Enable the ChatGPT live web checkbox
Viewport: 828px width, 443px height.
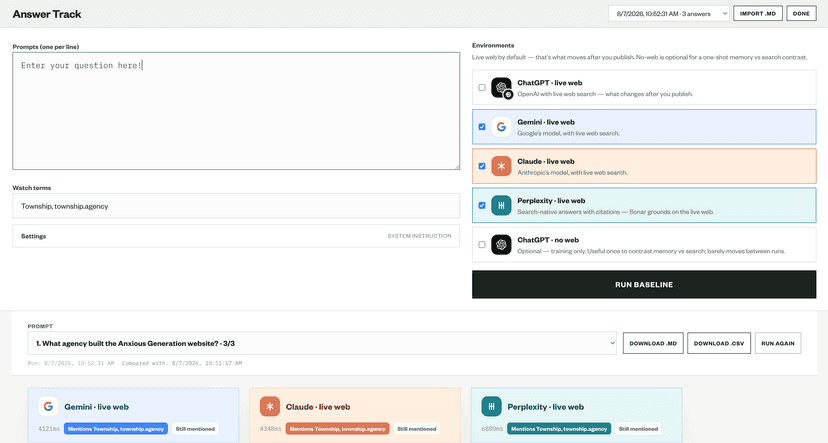tap(482, 88)
